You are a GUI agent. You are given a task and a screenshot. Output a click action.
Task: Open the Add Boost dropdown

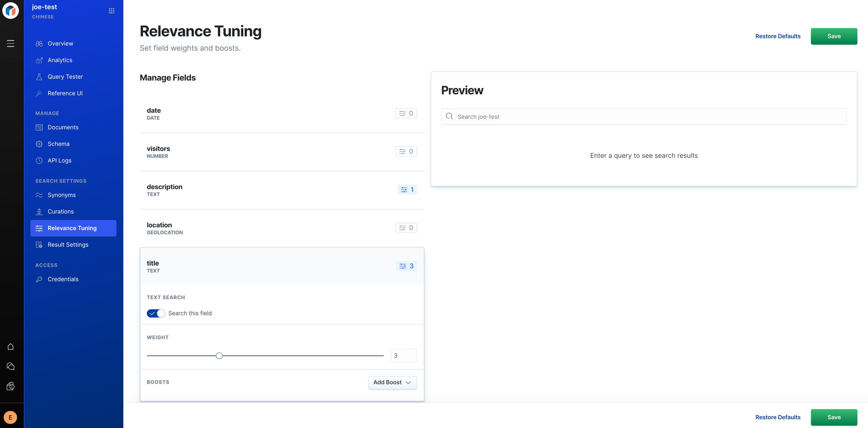(x=392, y=382)
